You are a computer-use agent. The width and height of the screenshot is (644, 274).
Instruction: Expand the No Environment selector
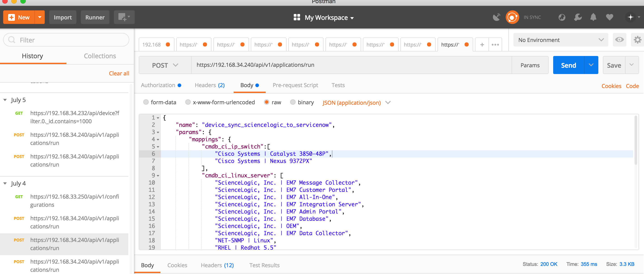tap(560, 40)
